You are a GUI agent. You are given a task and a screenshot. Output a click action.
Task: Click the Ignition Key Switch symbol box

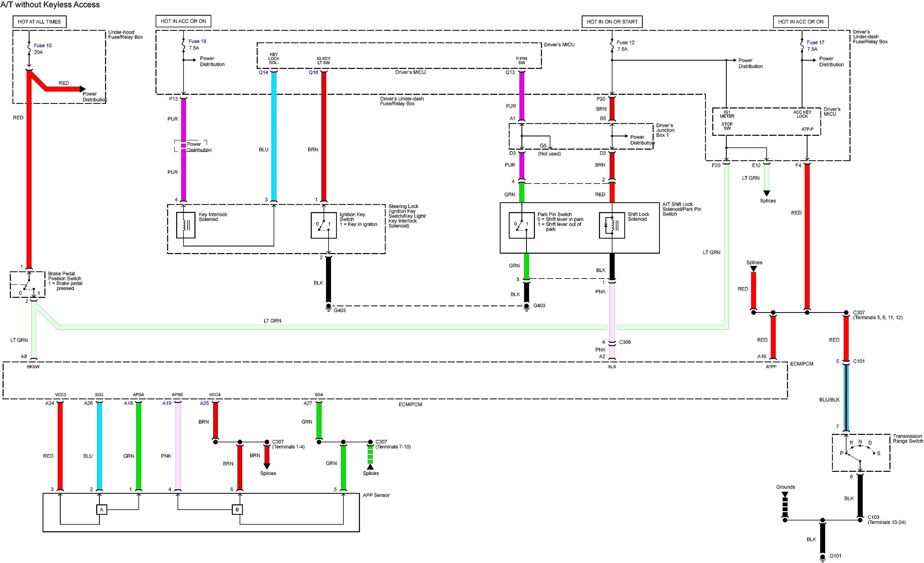pyautogui.click(x=324, y=225)
